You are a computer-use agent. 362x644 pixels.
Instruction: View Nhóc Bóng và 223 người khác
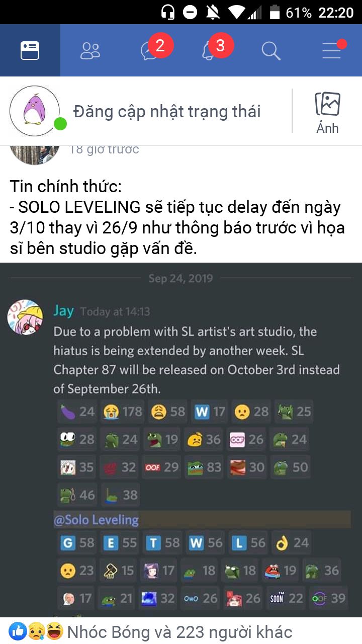(x=179, y=631)
